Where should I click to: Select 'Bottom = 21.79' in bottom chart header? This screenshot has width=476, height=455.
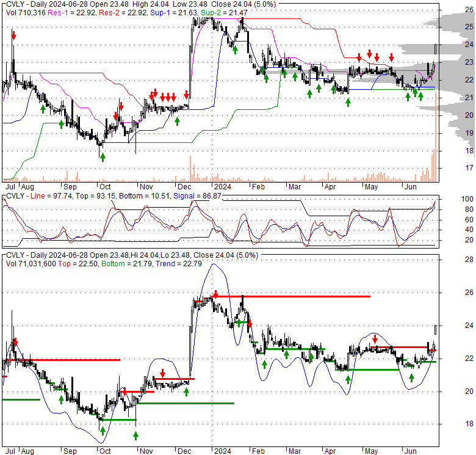(x=126, y=264)
